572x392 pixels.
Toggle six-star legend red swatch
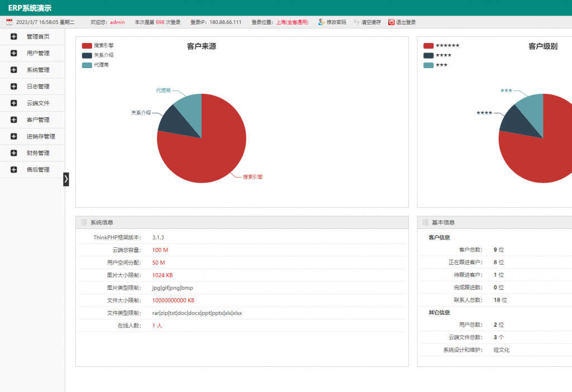coord(428,46)
